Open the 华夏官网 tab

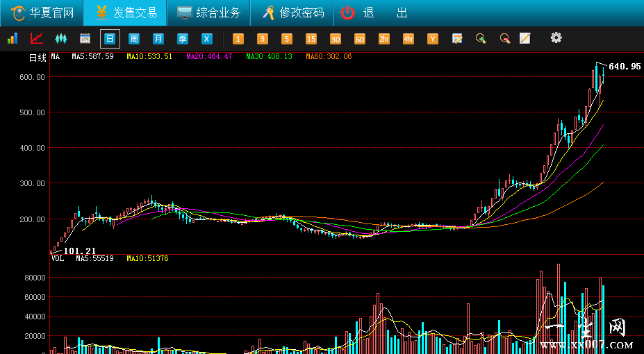[42, 12]
